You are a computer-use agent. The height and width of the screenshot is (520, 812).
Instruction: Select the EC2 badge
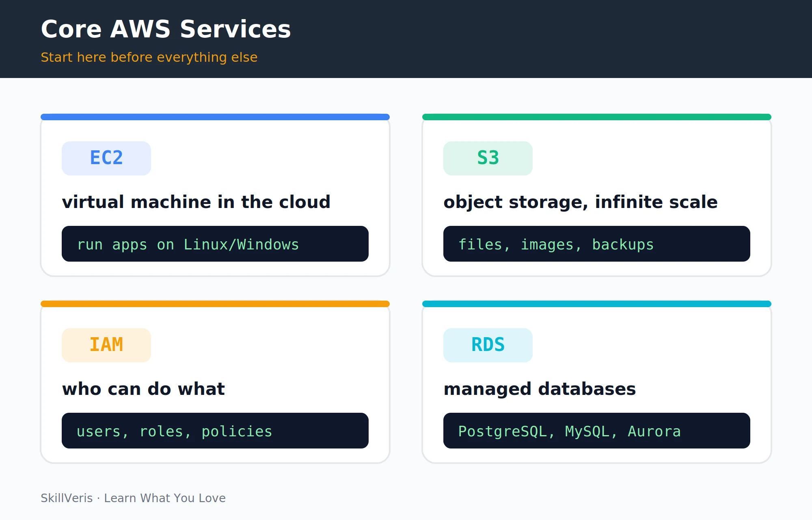click(106, 158)
